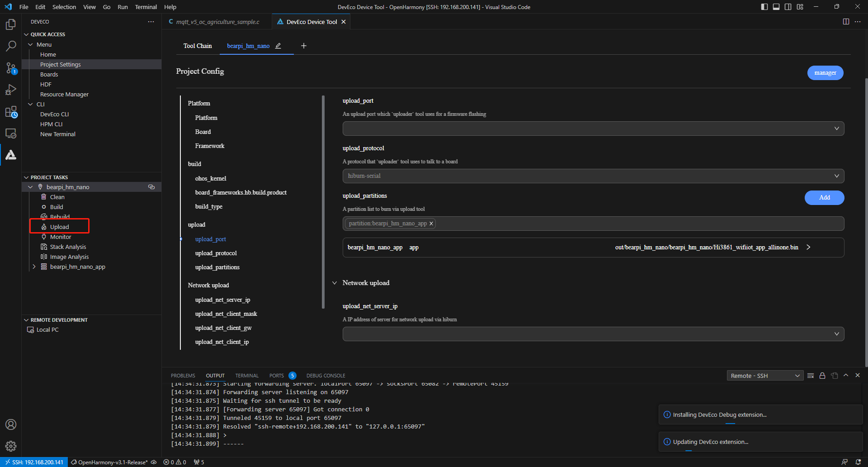This screenshot has width=868, height=467.
Task: Run the Upload project task
Action: tap(59, 227)
